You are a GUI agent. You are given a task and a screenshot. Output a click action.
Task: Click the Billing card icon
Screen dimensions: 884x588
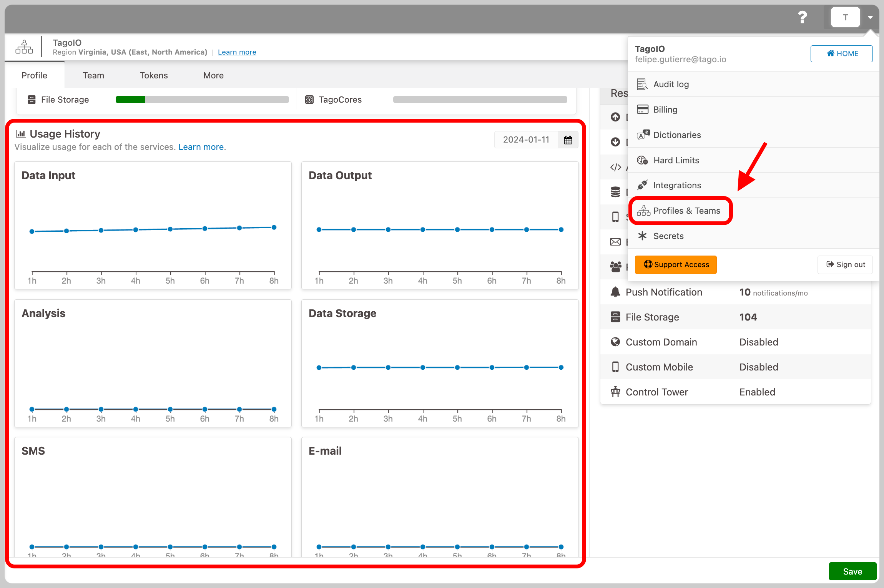click(642, 110)
